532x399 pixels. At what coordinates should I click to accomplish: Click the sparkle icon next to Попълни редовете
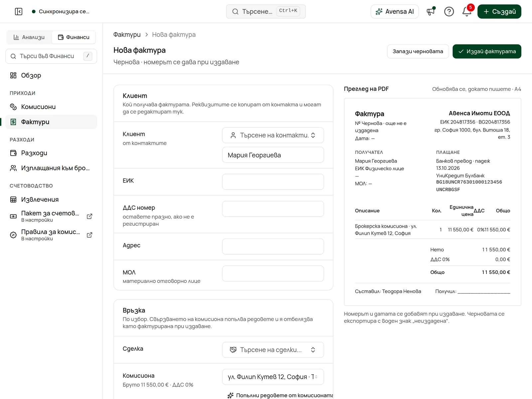point(230,395)
